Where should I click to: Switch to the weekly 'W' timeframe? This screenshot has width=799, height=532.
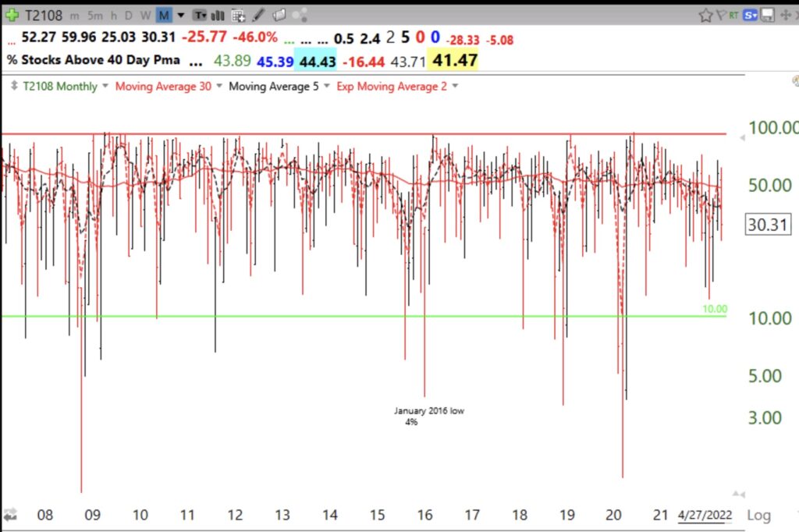tap(145, 16)
